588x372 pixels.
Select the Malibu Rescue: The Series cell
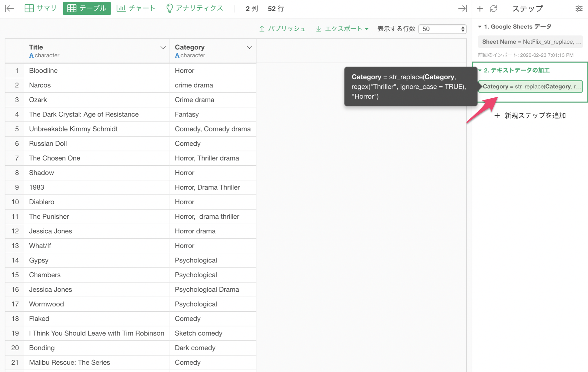pyautogui.click(x=97, y=362)
